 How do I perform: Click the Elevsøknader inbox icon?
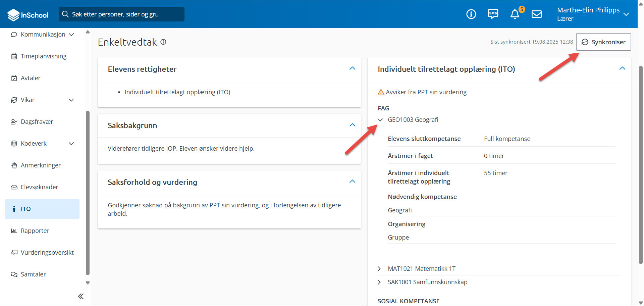pos(14,187)
